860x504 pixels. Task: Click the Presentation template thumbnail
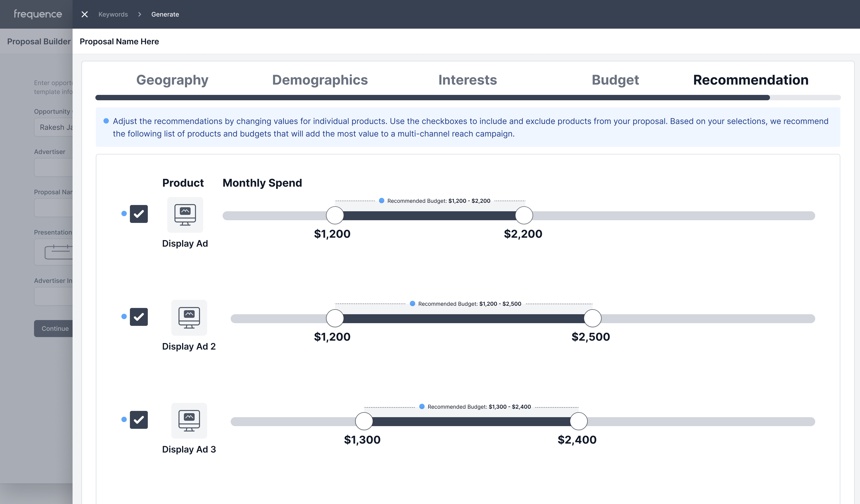click(54, 252)
